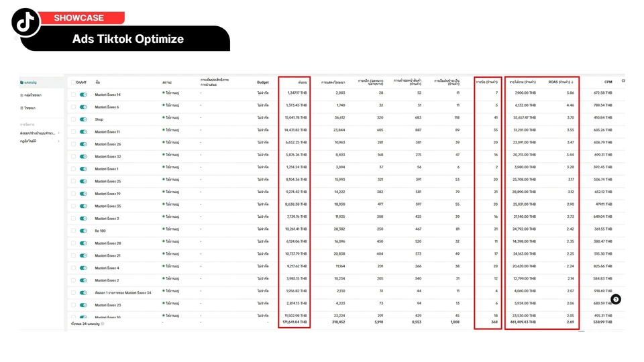Click revenue cell 55,657.47 THB

pos(524,118)
